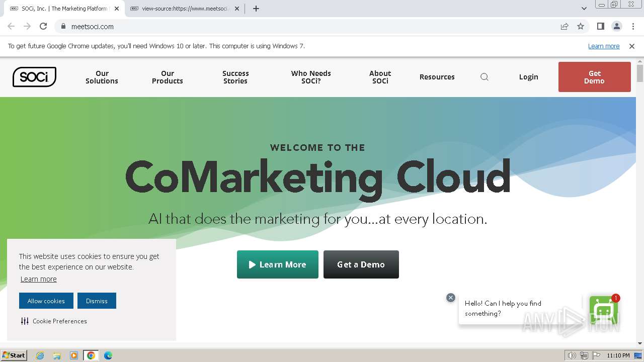Close the chat greeting bubble
This screenshot has width=644, height=362.
[x=451, y=298]
